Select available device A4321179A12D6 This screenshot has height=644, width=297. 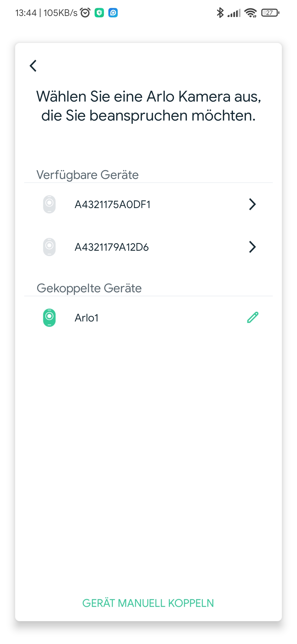112,247
